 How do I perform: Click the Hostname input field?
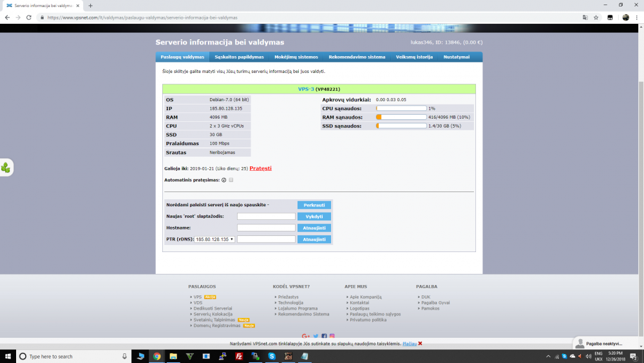point(266,228)
